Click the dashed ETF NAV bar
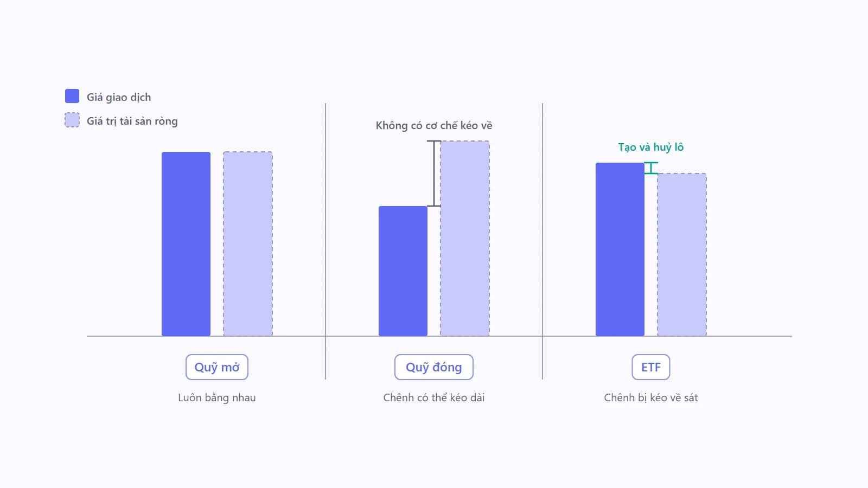This screenshot has width=868, height=488. [682, 255]
